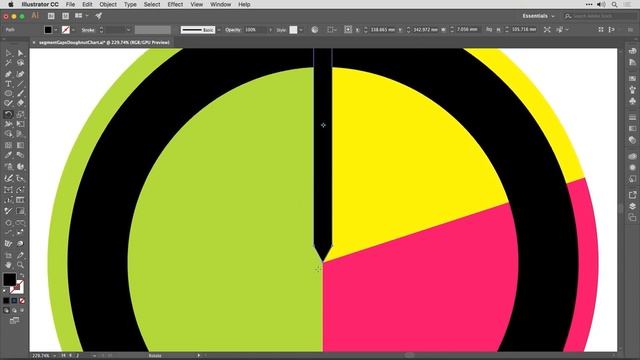Select the Eraser tool
The height and width of the screenshot is (360, 640).
20,103
